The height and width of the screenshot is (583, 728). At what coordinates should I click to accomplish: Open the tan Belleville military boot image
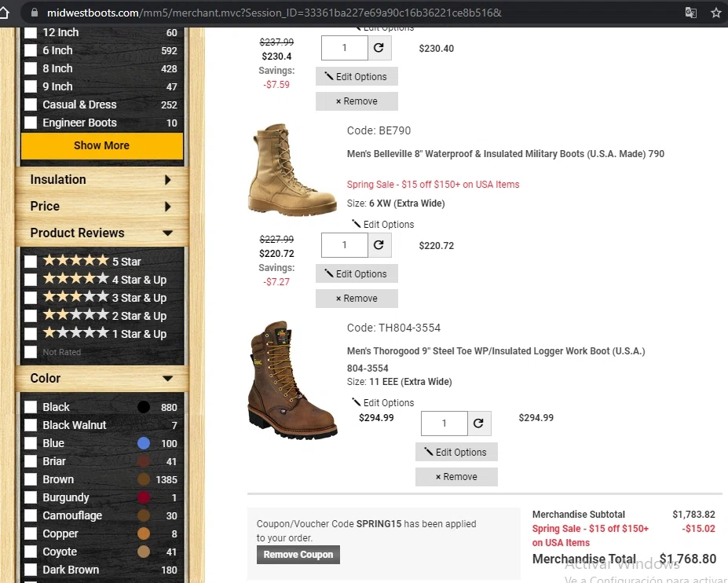point(293,170)
